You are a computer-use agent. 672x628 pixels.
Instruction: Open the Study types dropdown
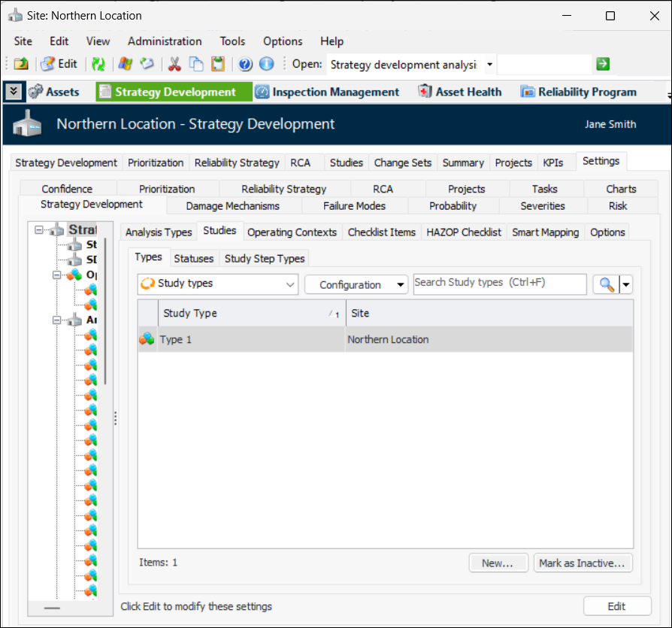218,284
